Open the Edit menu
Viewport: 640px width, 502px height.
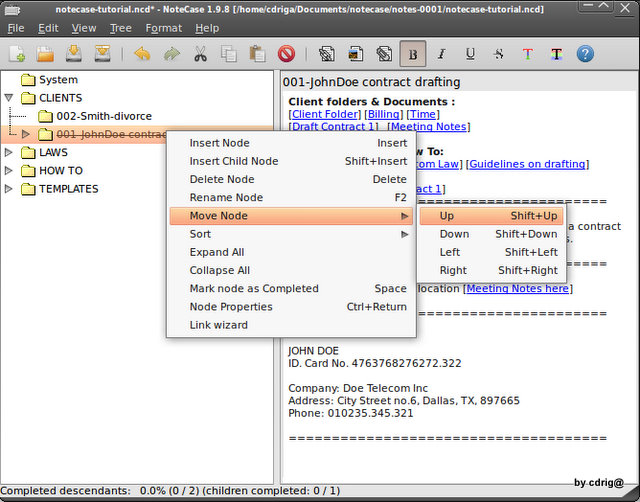pyautogui.click(x=48, y=28)
